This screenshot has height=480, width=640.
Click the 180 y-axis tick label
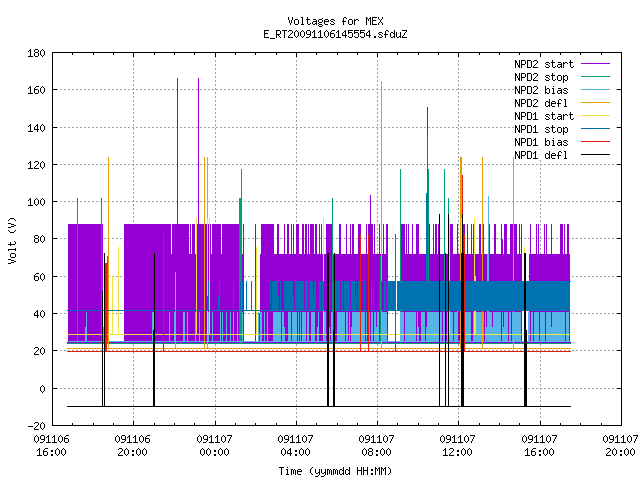pyautogui.click(x=36, y=53)
